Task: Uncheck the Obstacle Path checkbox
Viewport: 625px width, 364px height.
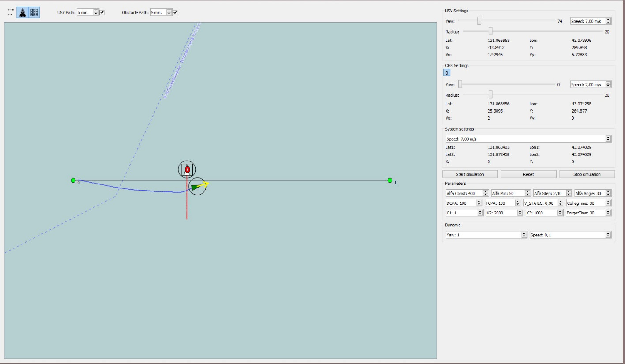Action: pyautogui.click(x=175, y=12)
